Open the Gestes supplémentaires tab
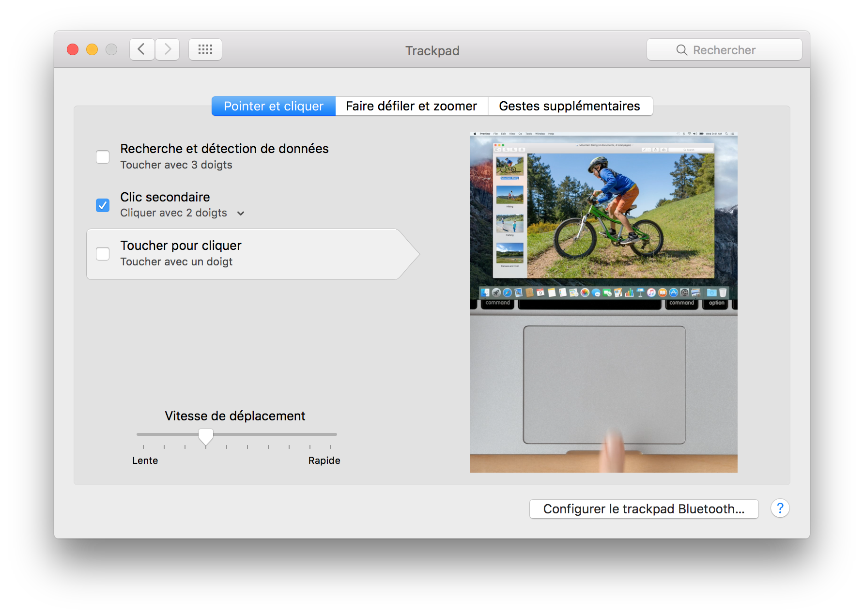Image resolution: width=864 pixels, height=616 pixels. [x=570, y=106]
